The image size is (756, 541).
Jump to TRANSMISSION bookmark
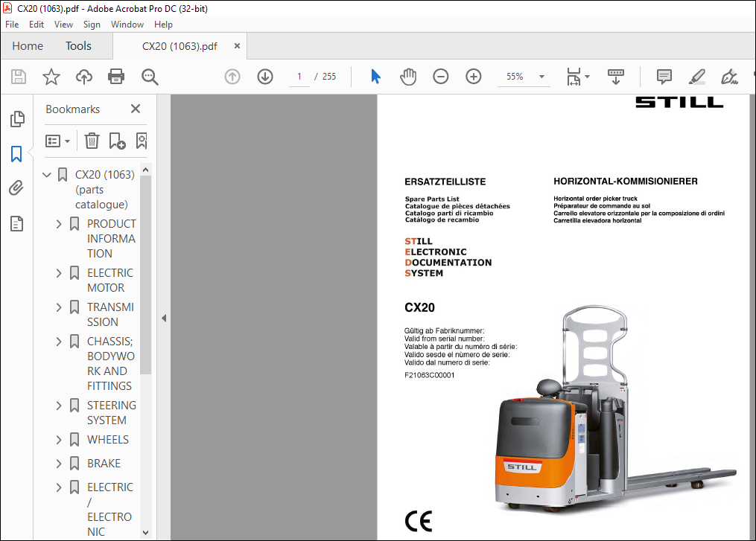click(x=110, y=315)
